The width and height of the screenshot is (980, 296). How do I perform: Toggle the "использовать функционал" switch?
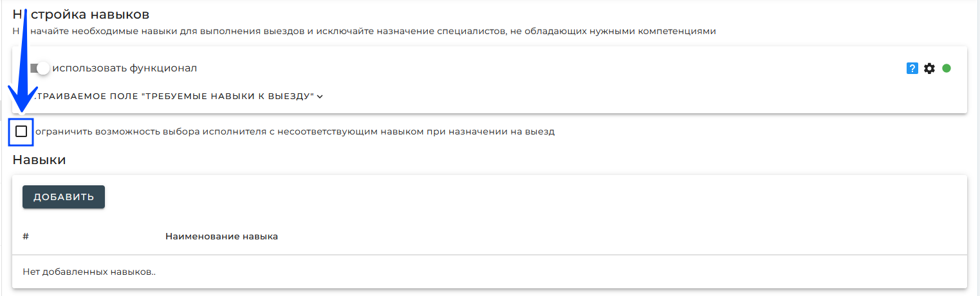click(x=40, y=68)
